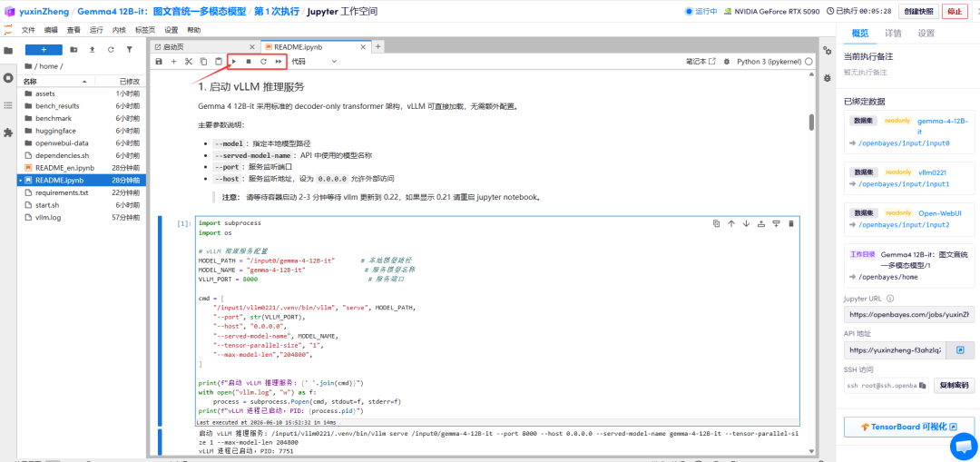980x462 pixels.
Task: Upload files with the upload arrow icon
Action: 93,49
